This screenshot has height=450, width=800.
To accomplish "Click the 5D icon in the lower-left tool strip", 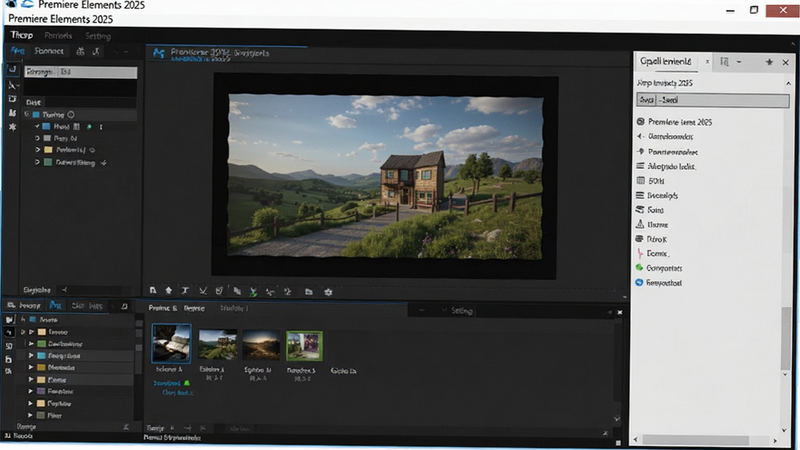I will coord(9,346).
